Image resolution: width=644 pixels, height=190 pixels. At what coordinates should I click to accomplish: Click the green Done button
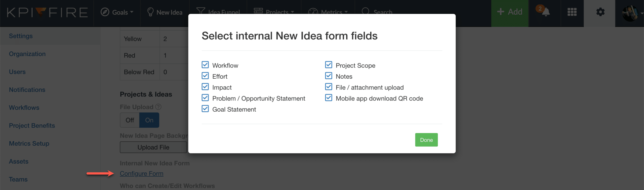tap(426, 140)
